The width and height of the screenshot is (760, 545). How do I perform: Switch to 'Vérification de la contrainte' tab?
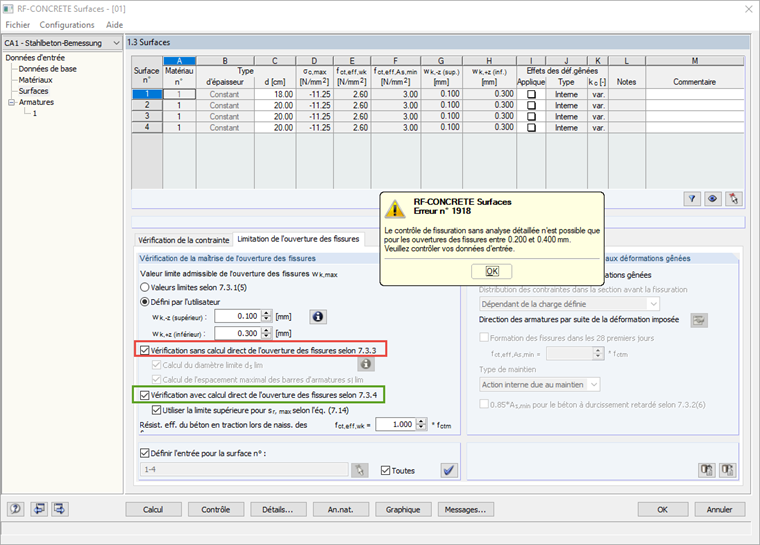coord(183,240)
